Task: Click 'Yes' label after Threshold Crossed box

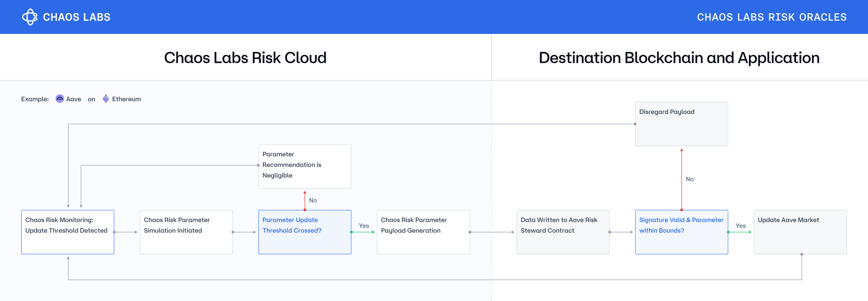Action: click(x=364, y=226)
